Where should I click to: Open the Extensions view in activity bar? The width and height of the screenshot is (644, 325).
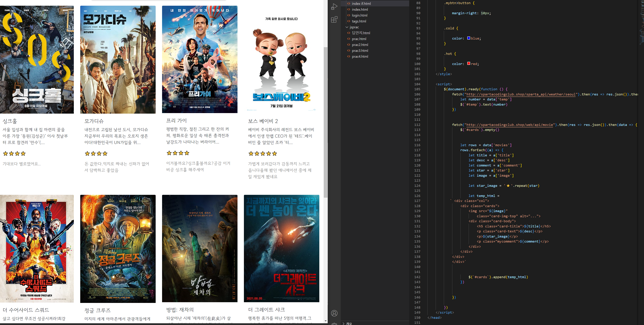[334, 19]
